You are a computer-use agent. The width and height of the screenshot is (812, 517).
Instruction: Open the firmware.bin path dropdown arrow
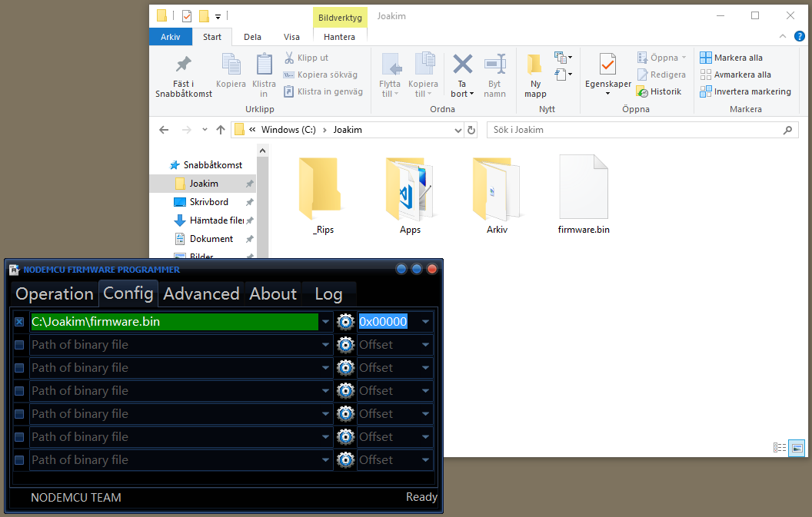(326, 322)
